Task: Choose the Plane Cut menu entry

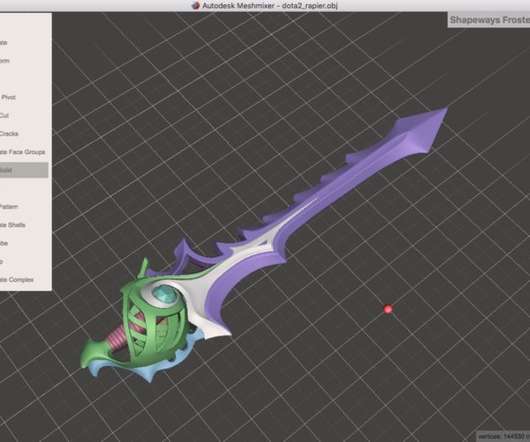Action: 4,116
